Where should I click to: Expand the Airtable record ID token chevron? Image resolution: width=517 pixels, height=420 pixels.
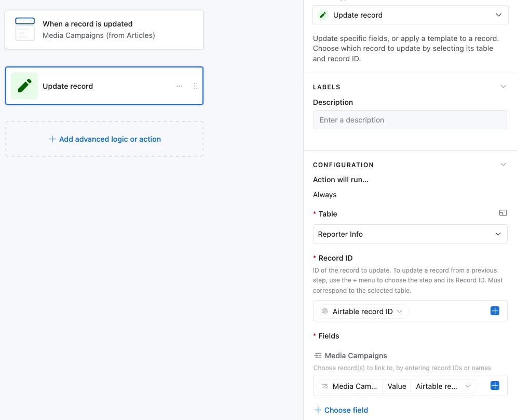tap(400, 311)
